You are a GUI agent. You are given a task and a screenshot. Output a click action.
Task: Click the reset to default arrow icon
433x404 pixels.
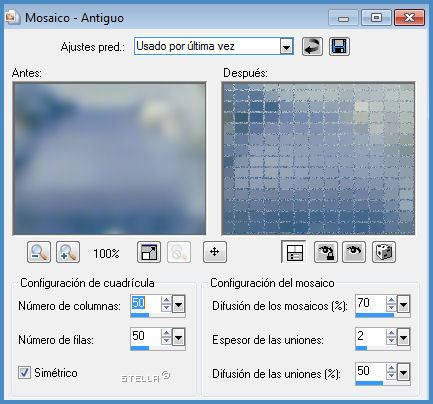click(x=312, y=46)
